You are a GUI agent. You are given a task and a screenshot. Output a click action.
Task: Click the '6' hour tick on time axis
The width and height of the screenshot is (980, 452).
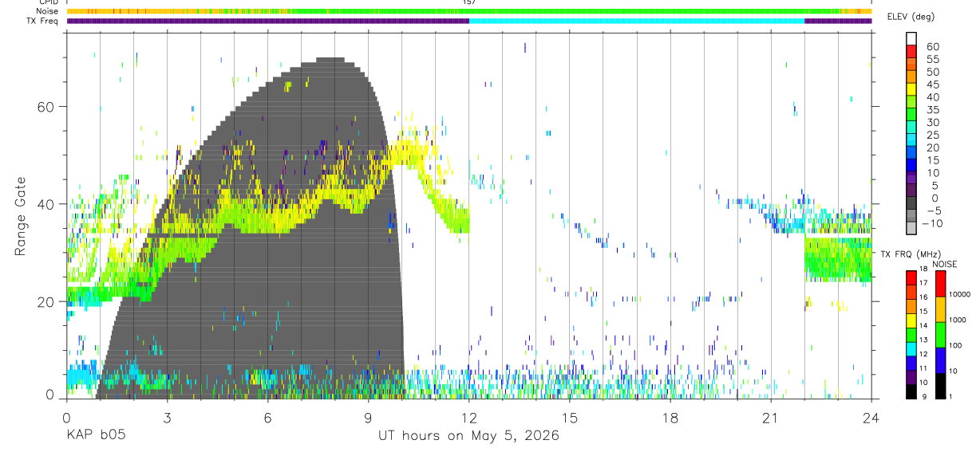pyautogui.click(x=267, y=418)
